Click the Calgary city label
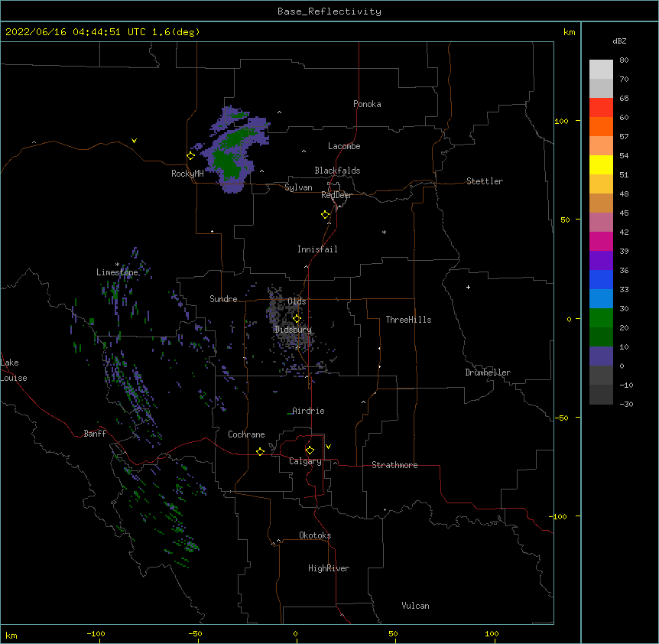The height and width of the screenshot is (644, 659). click(306, 461)
